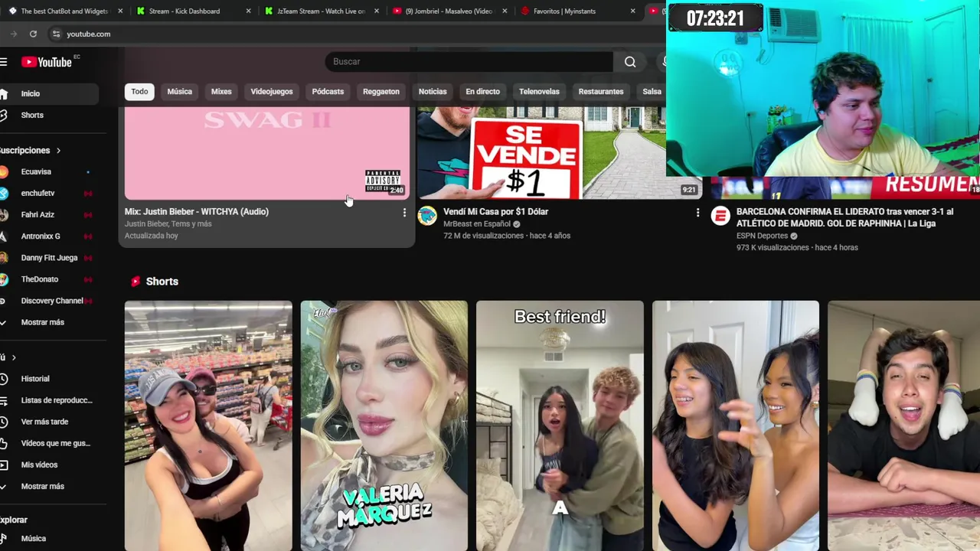Open the YouTube logo home link
This screenshot has height=551, width=980.
[46, 62]
